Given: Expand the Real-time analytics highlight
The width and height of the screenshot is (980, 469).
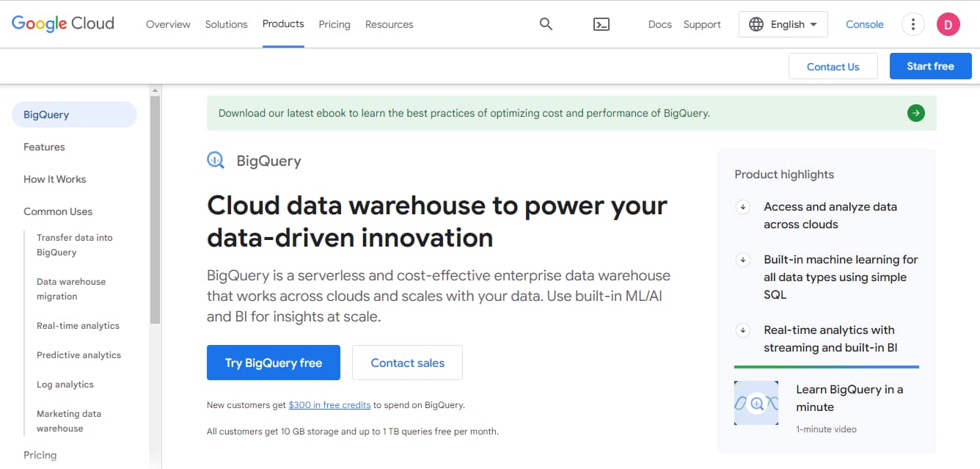Looking at the screenshot, I should (742, 330).
